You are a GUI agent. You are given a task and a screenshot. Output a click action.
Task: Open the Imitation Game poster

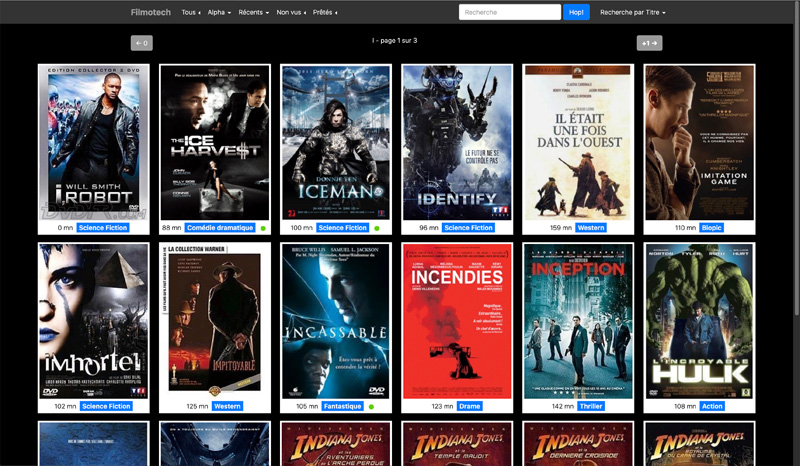(699, 142)
